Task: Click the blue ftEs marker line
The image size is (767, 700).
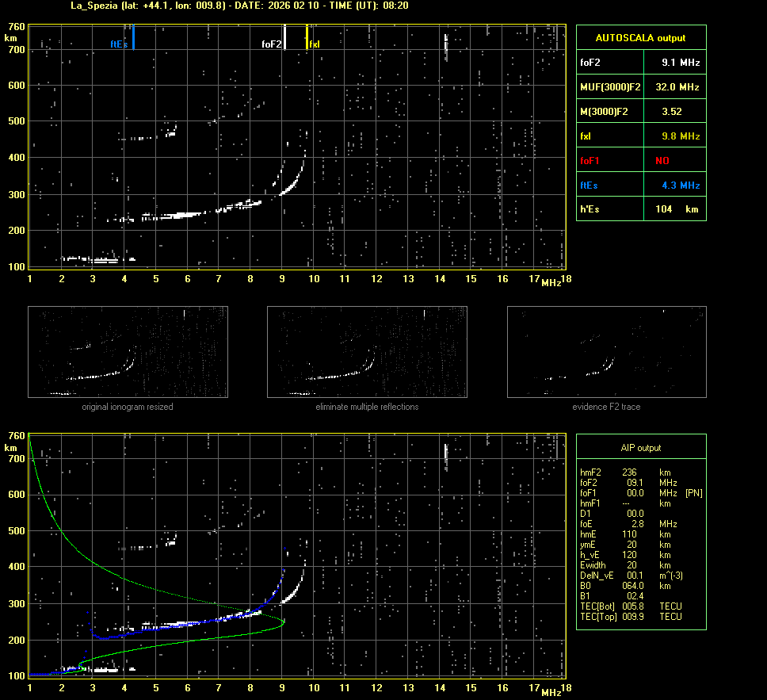Action: 133,37
